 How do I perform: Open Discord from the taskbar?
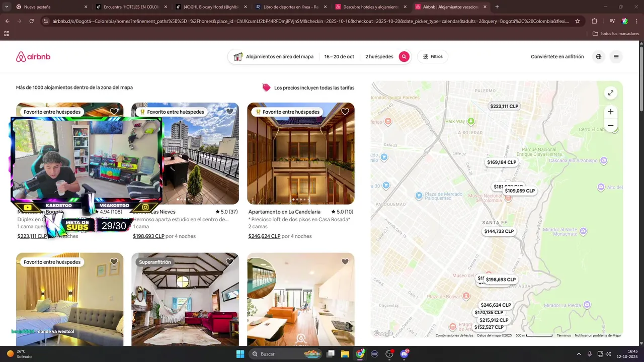coord(405,354)
